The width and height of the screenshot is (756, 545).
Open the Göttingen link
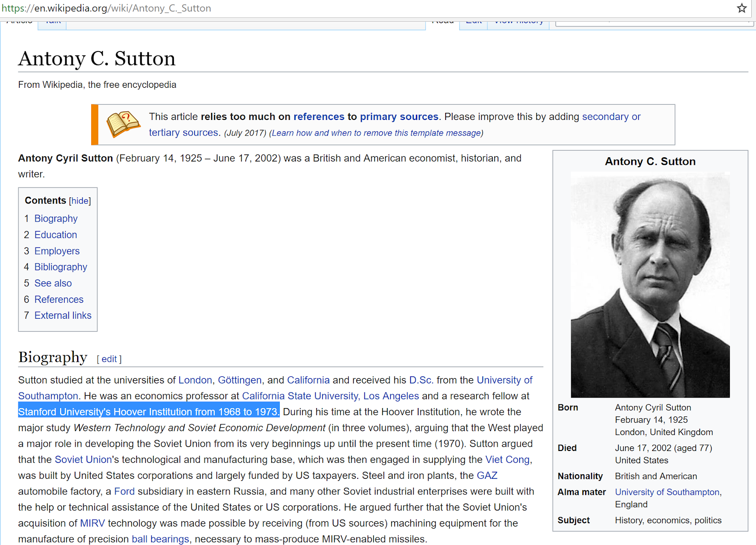tap(240, 380)
